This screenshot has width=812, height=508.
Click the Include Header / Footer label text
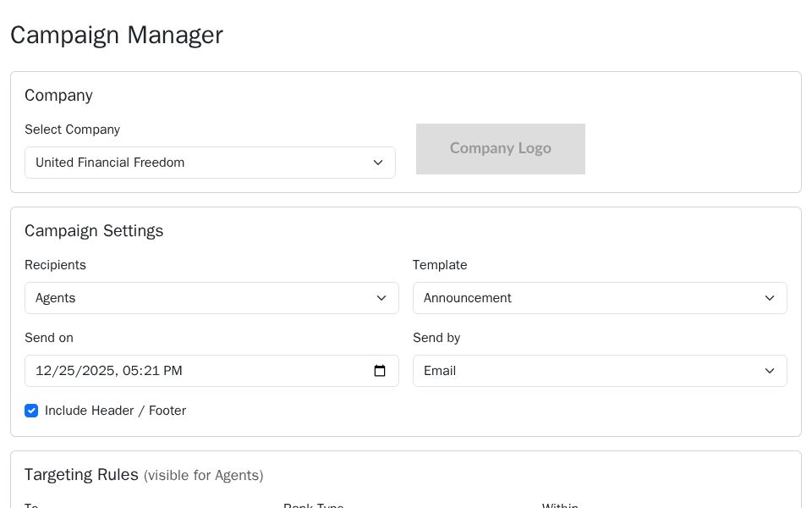click(115, 411)
